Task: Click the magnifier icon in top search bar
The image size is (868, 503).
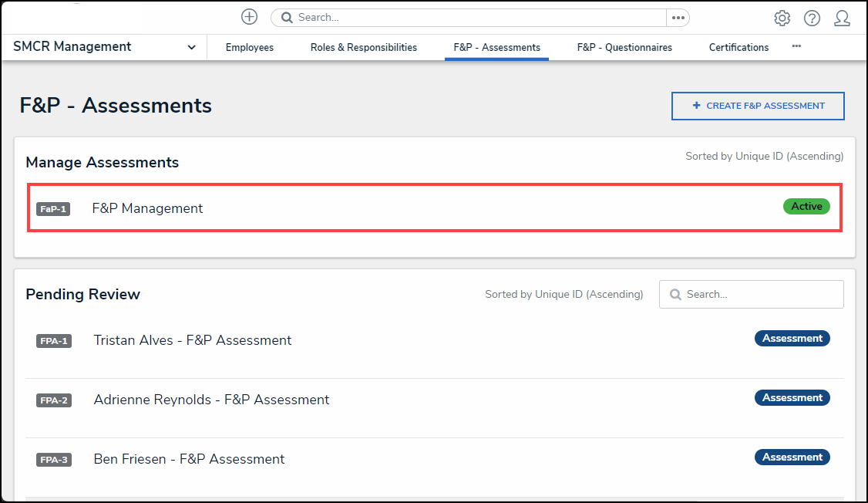Action: pyautogui.click(x=287, y=18)
